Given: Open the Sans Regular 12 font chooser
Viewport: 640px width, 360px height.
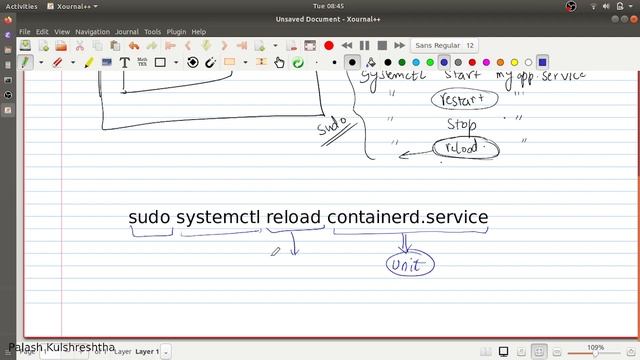Looking at the screenshot, I should [x=444, y=45].
